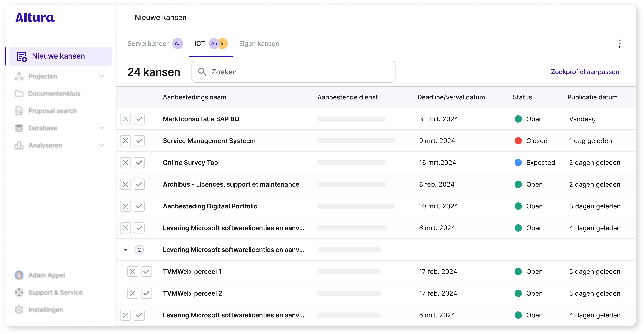The image size is (644, 334).
Task: Open Documentenkluis folder icon
Action: (x=19, y=94)
